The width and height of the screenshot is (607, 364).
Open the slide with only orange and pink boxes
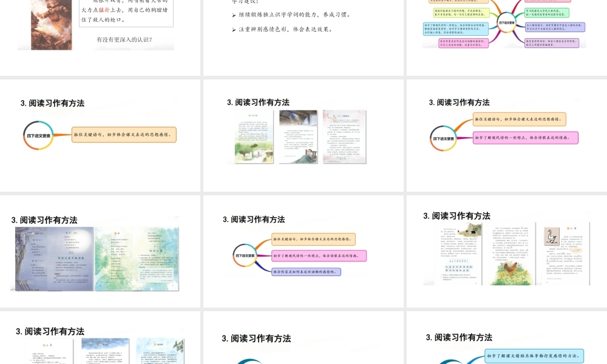[507, 135]
